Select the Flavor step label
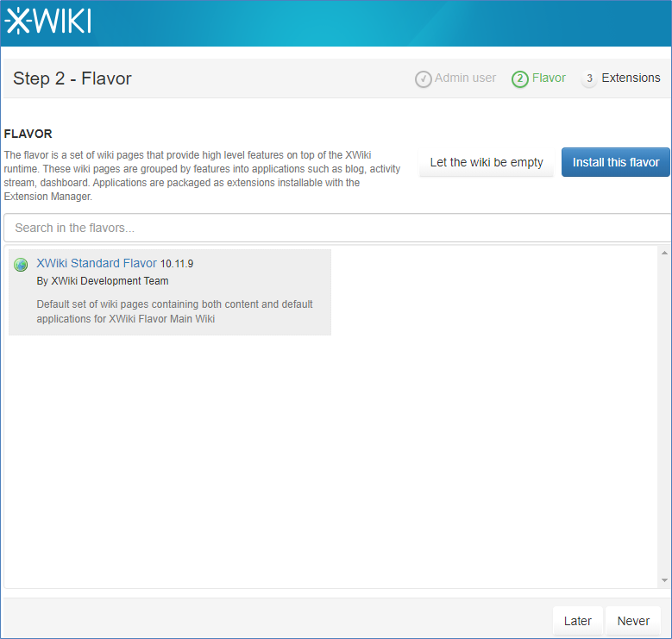The width and height of the screenshot is (672, 639). point(549,78)
